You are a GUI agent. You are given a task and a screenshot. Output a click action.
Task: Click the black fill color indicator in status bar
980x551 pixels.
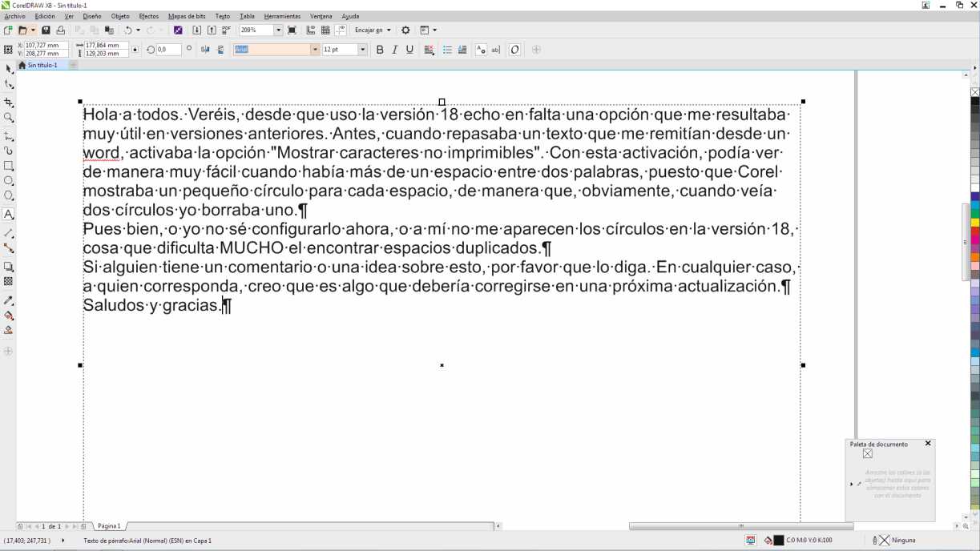[x=778, y=541]
